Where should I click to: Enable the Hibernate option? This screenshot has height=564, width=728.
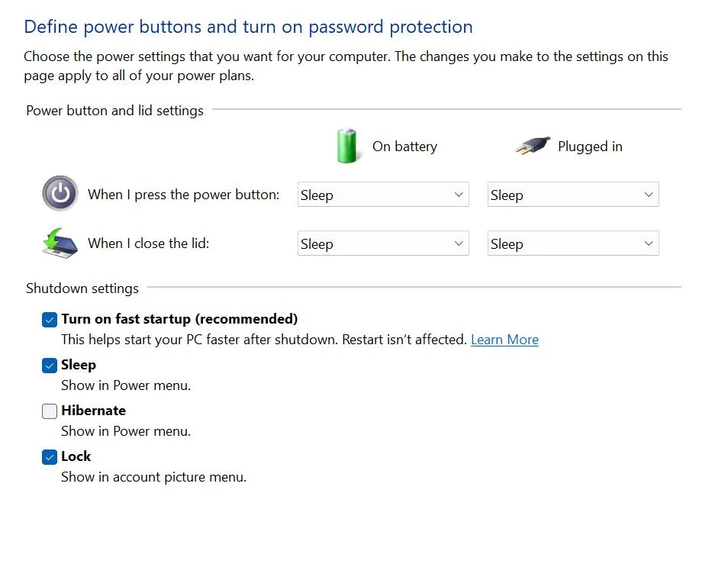(x=50, y=411)
